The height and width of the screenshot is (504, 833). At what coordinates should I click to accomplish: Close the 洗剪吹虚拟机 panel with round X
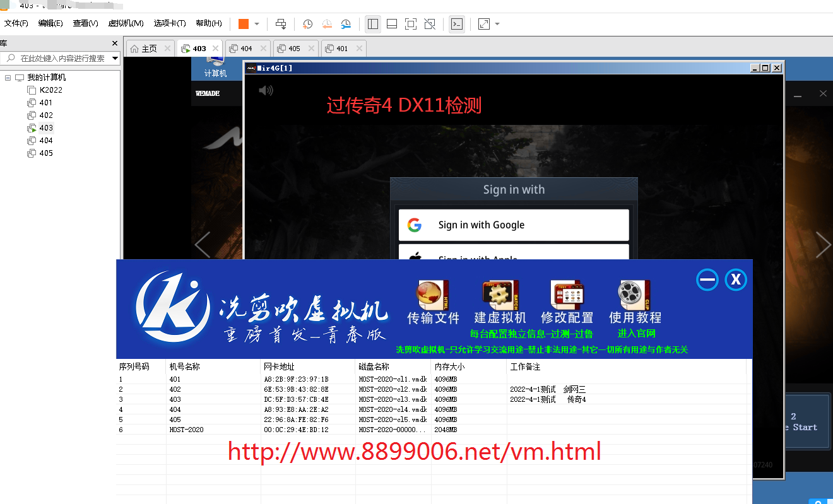pyautogui.click(x=736, y=280)
